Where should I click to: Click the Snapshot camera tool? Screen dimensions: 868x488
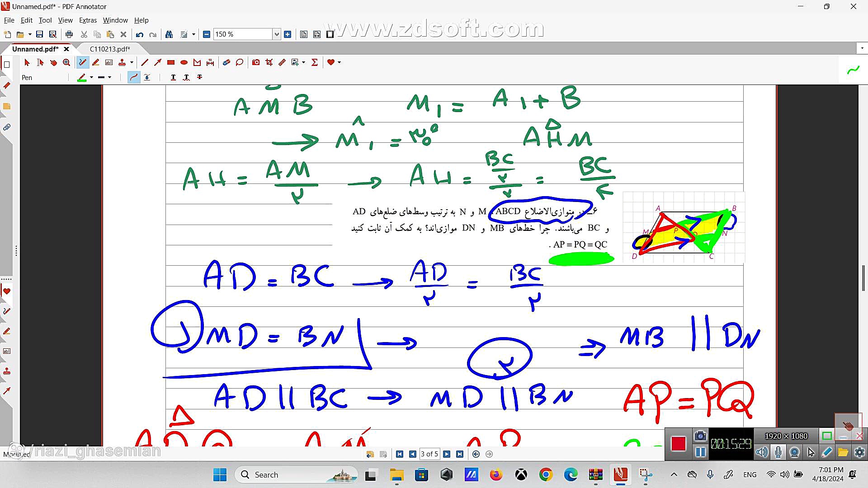(x=256, y=62)
